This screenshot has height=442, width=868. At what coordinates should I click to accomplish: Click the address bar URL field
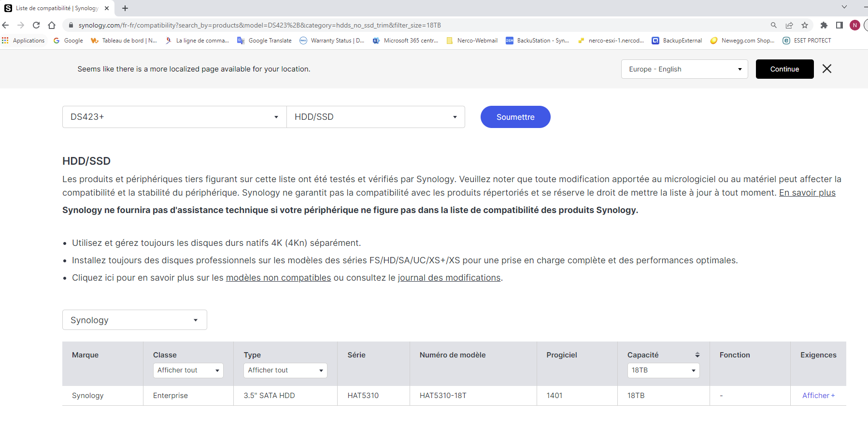(x=386, y=25)
